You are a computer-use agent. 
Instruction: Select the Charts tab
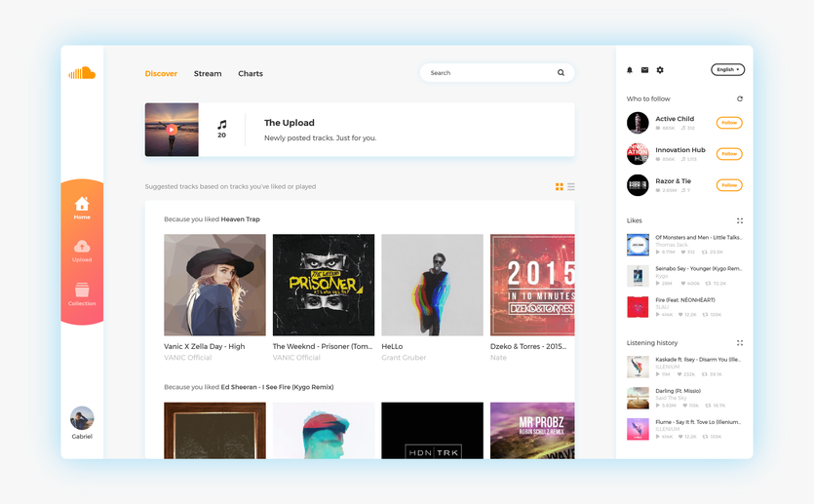pos(251,74)
